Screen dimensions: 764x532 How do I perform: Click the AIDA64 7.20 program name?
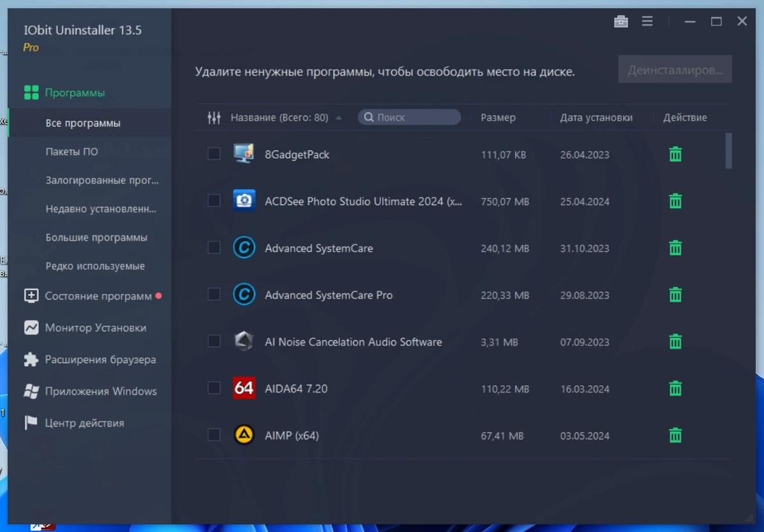click(x=296, y=388)
